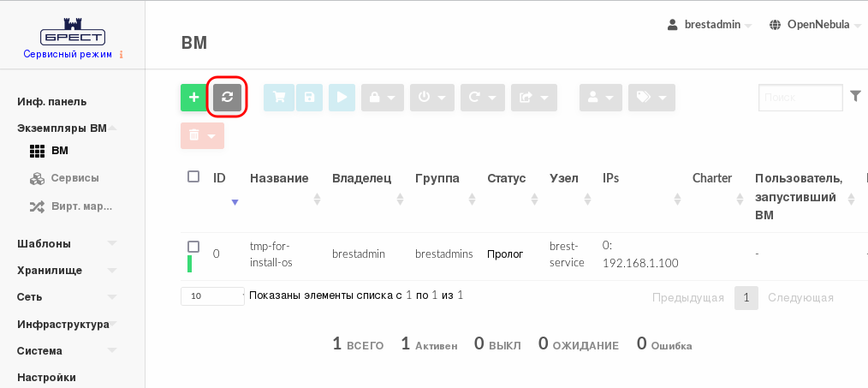Screen dimensions: 868x388
Task: Open the tmp-for-install-os VM entry
Action: (x=271, y=254)
